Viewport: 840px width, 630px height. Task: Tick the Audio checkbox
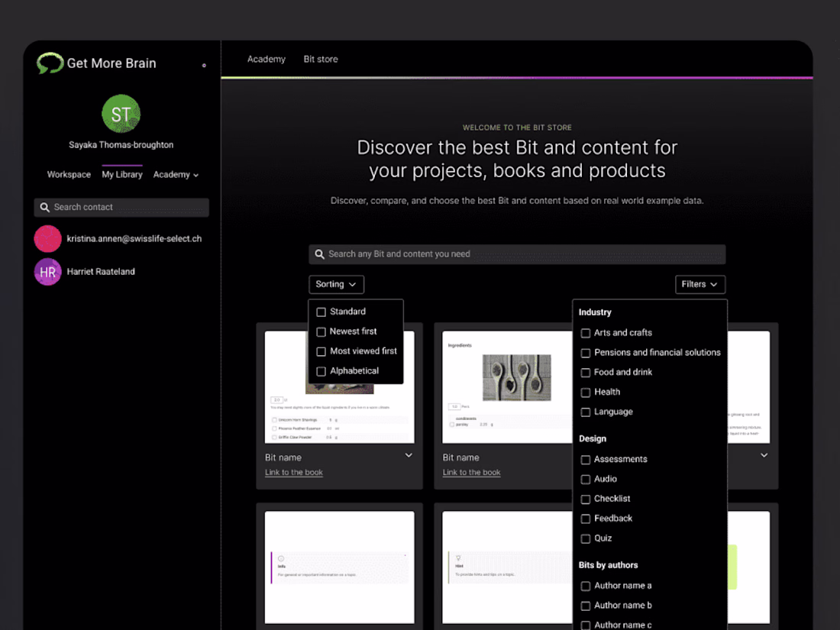pos(586,480)
